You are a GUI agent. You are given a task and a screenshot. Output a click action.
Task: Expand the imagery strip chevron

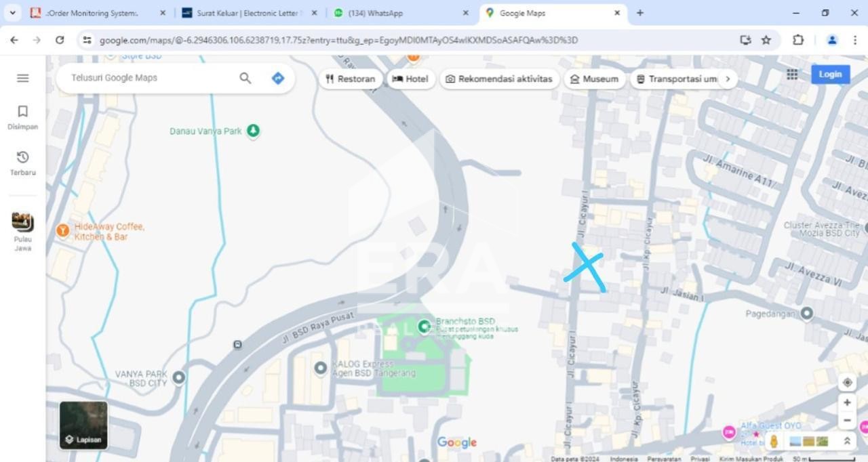847,441
